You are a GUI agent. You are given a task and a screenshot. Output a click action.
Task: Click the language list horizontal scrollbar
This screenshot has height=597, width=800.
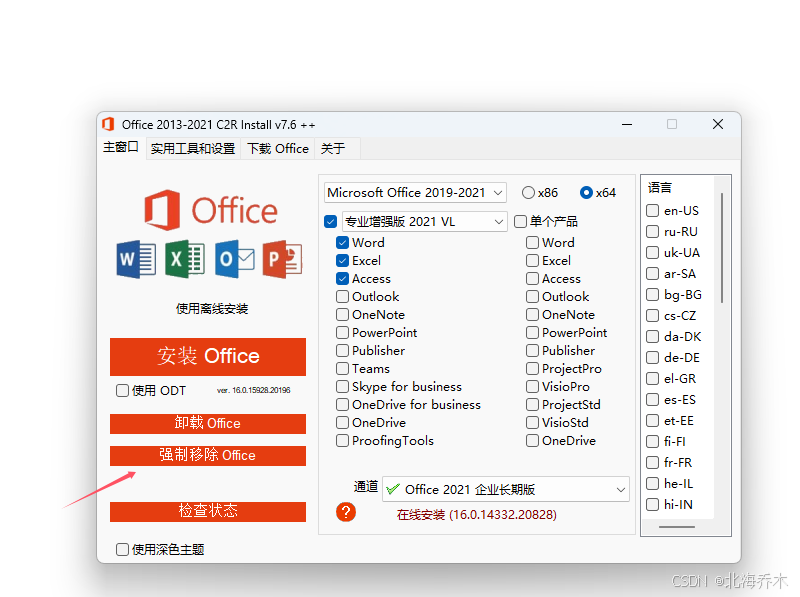677,527
